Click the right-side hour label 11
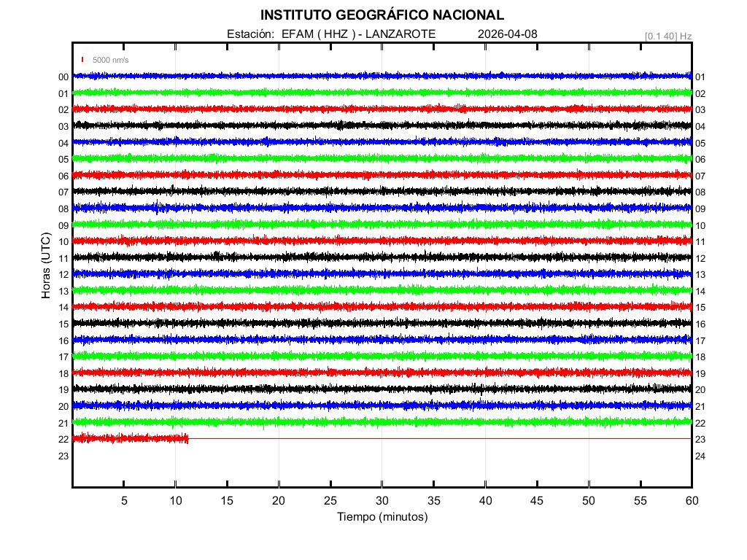 (700, 242)
